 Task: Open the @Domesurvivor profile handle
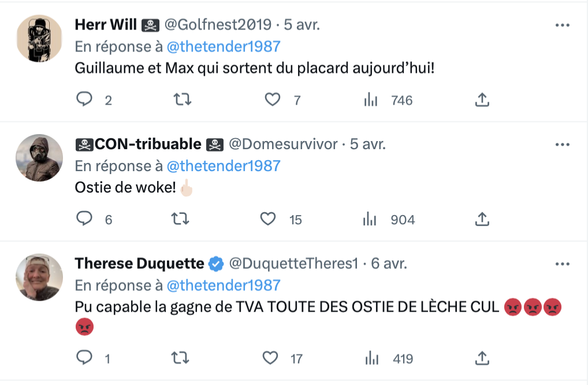click(283, 144)
